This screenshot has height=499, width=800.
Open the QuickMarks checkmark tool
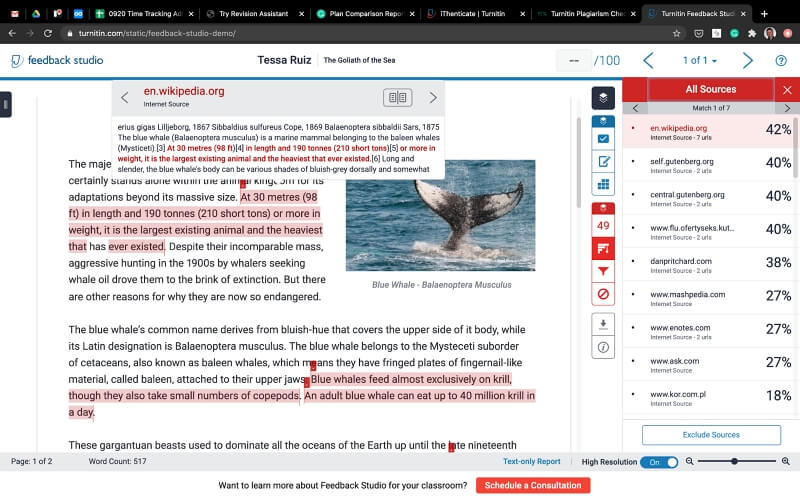pyautogui.click(x=603, y=139)
